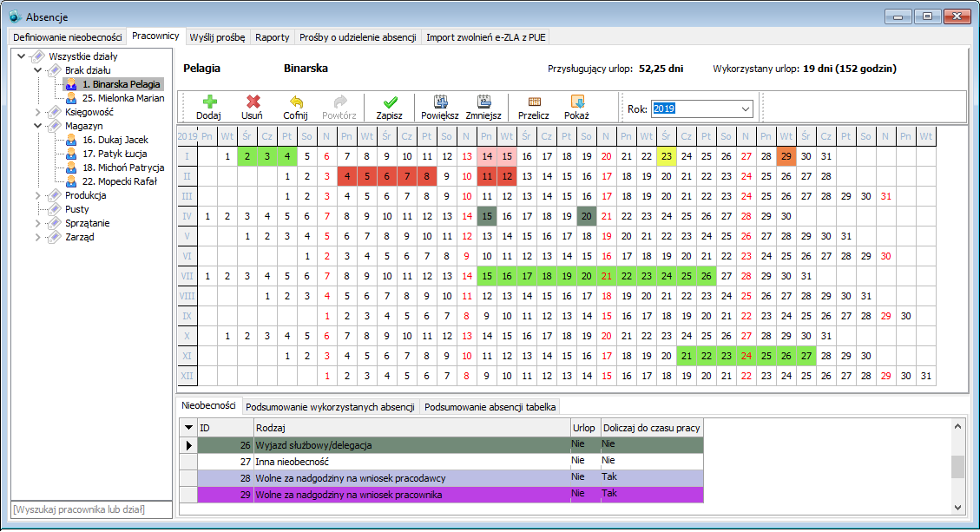Viewport: 980px width, 532px height.
Task: Open Import zwolnień e-ZLA z PUE tab
Action: click(x=486, y=37)
